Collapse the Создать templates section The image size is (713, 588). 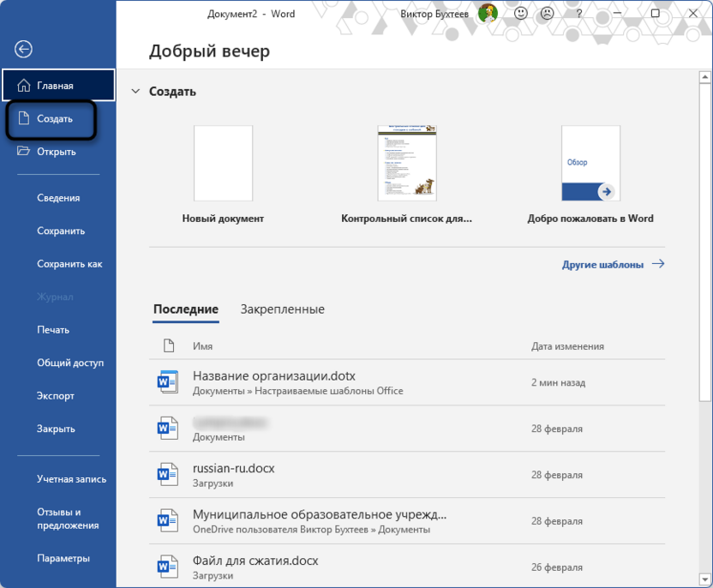coord(135,91)
